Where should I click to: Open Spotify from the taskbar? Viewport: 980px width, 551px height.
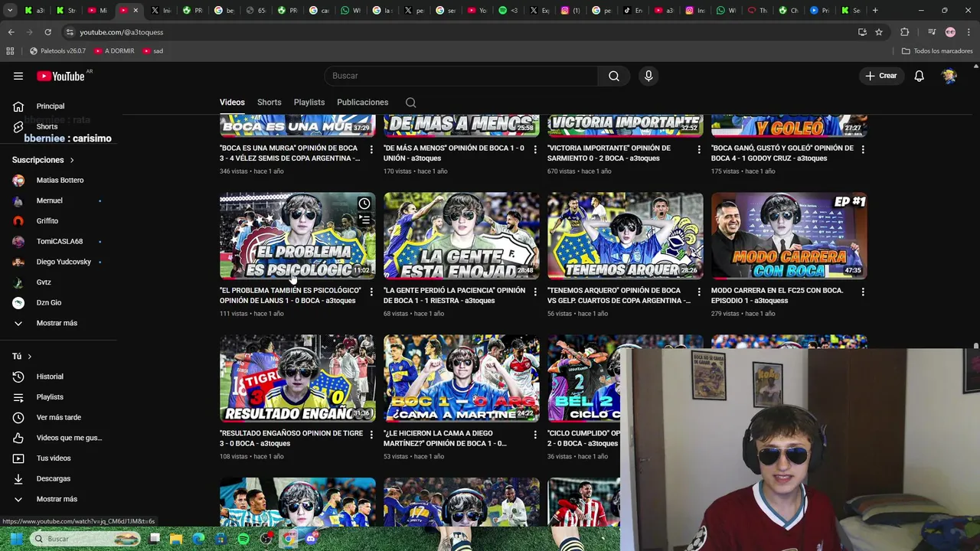(243, 539)
